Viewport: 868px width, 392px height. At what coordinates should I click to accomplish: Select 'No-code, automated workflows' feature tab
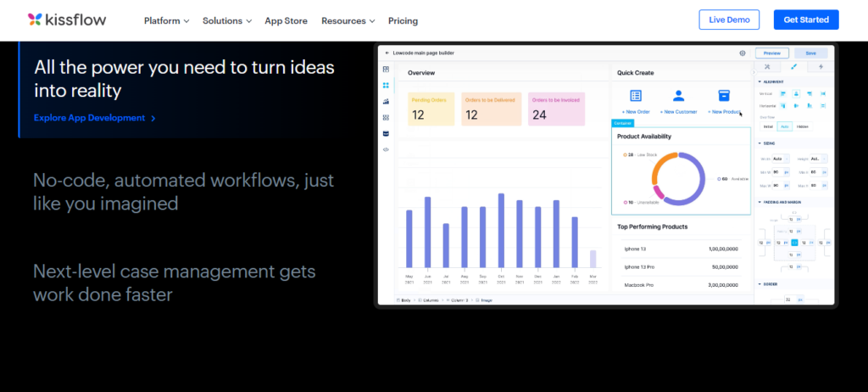tap(184, 192)
